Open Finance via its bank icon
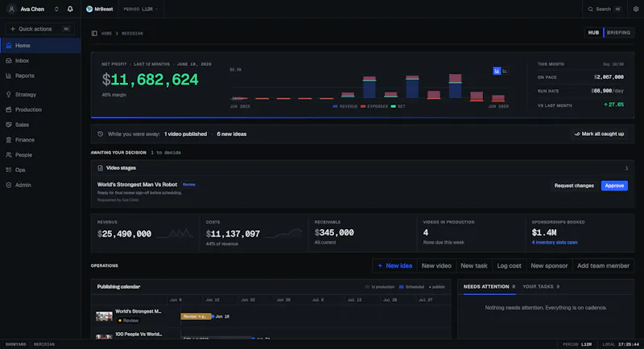 point(9,140)
